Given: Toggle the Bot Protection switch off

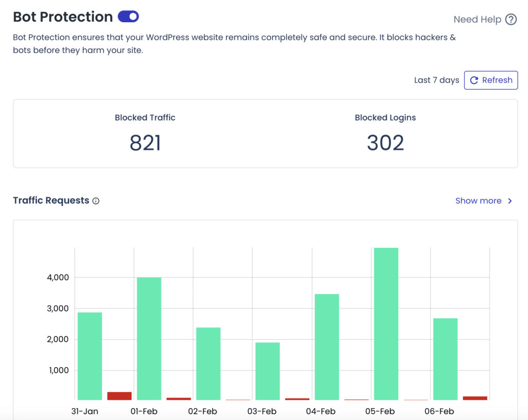Looking at the screenshot, I should 128,16.
